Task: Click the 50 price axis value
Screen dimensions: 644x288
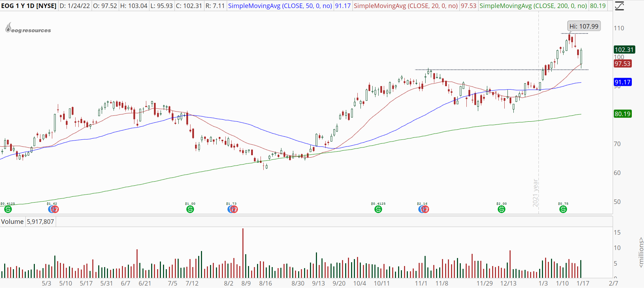Action: [x=617, y=202]
